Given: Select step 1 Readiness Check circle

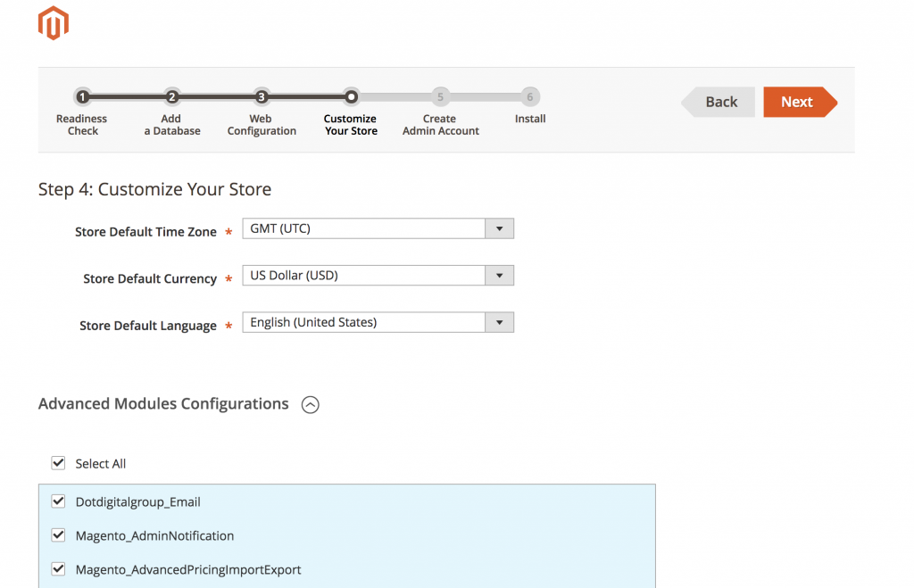Looking at the screenshot, I should click(x=82, y=96).
